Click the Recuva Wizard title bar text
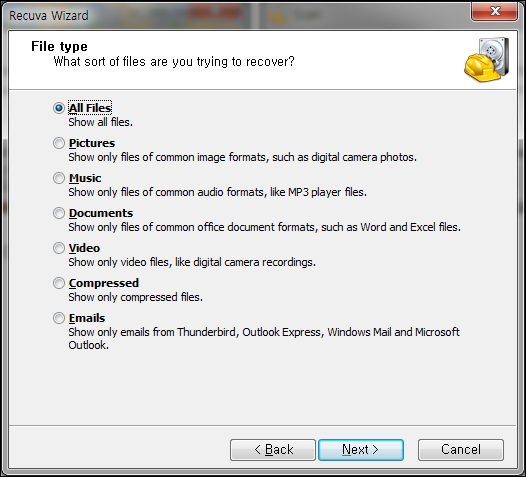526x477 pixels. (x=49, y=15)
